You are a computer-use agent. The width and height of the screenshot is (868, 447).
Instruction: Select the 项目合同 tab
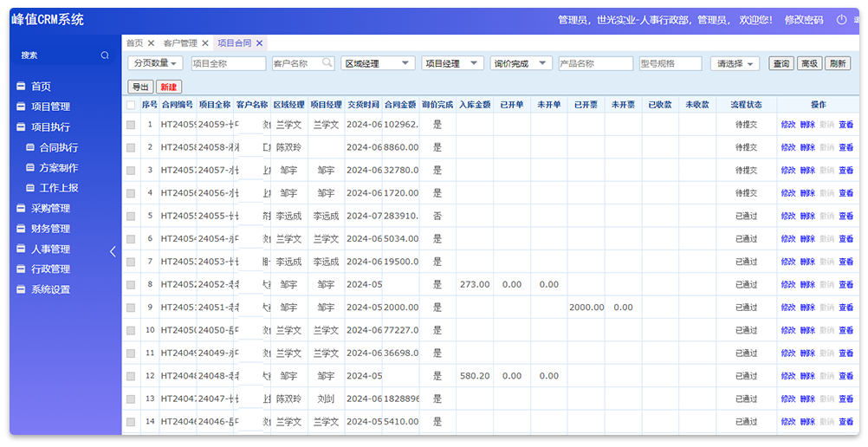(x=234, y=43)
